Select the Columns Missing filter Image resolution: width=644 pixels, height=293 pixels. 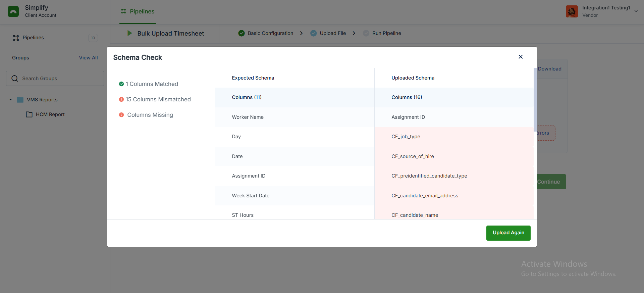(x=146, y=115)
